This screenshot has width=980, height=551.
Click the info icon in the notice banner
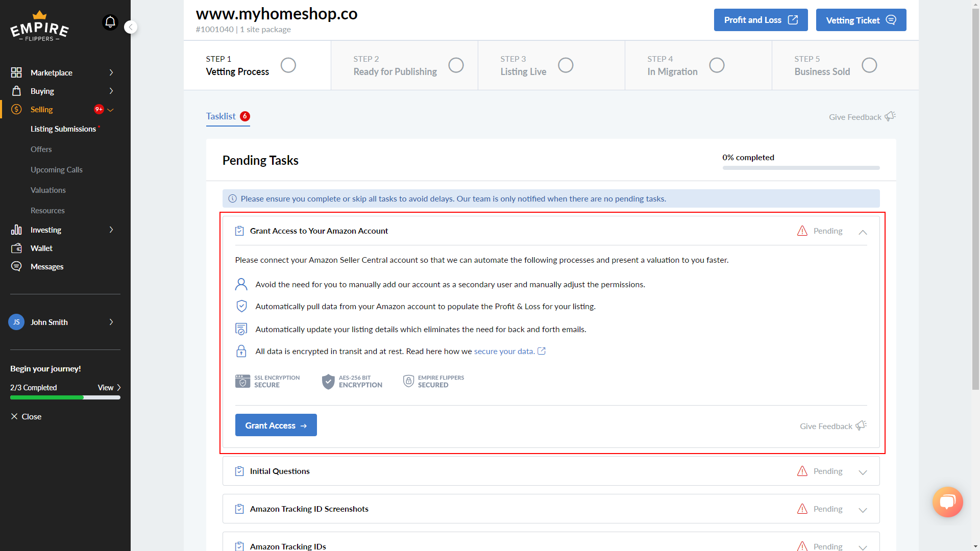coord(232,198)
